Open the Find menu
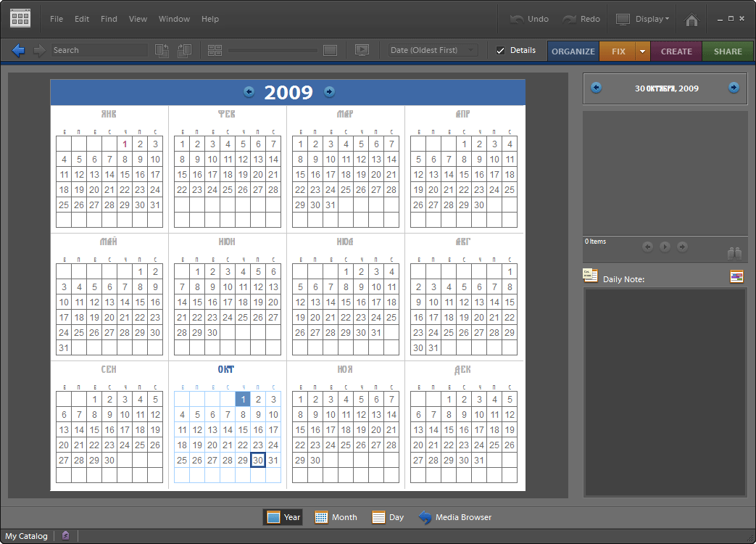The width and height of the screenshot is (756, 544). pyautogui.click(x=109, y=19)
